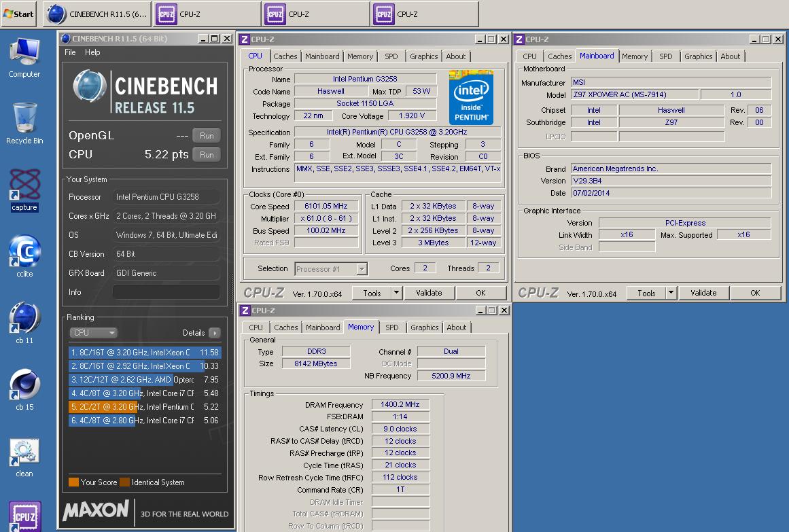Open the Graphics tab in the CPU window
The height and width of the screenshot is (532, 789).
tap(423, 56)
